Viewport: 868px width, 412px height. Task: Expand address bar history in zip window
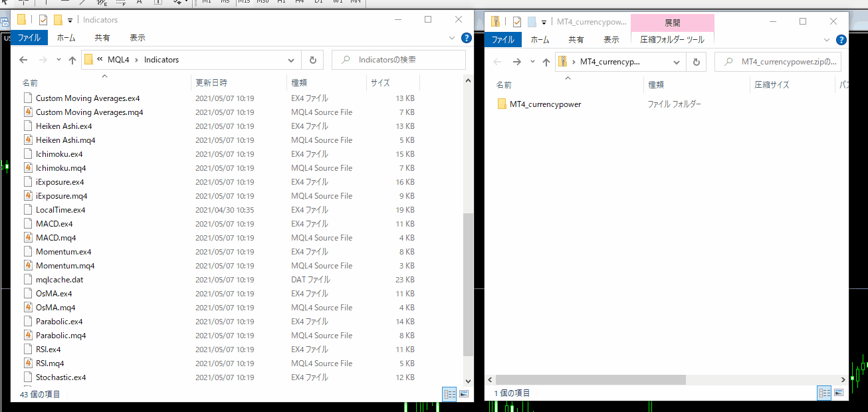point(677,62)
